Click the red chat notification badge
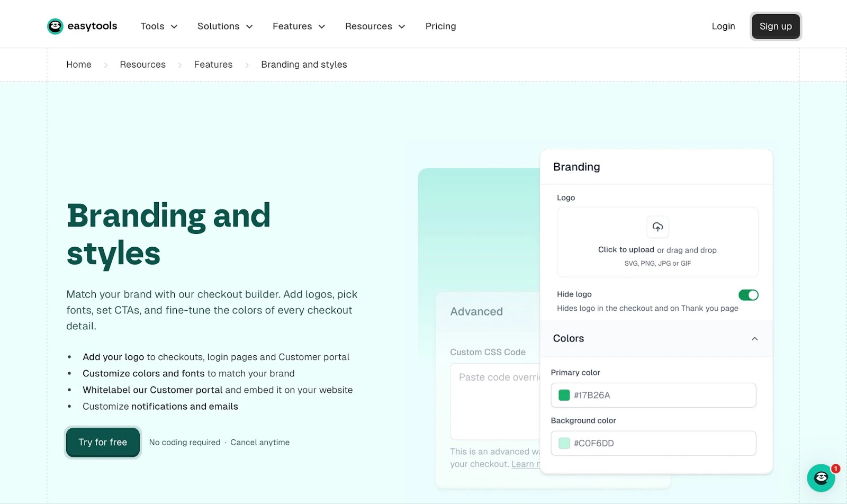This screenshot has width=847, height=504. click(835, 469)
